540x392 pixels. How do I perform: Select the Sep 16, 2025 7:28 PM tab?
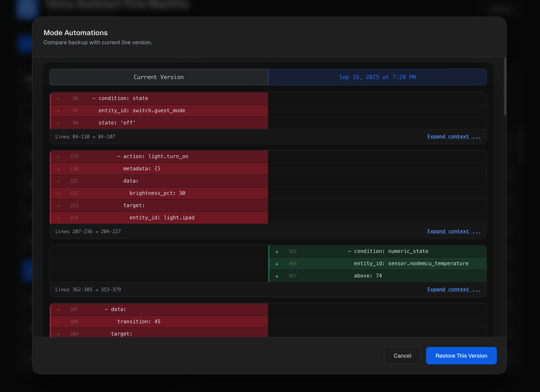pos(377,77)
